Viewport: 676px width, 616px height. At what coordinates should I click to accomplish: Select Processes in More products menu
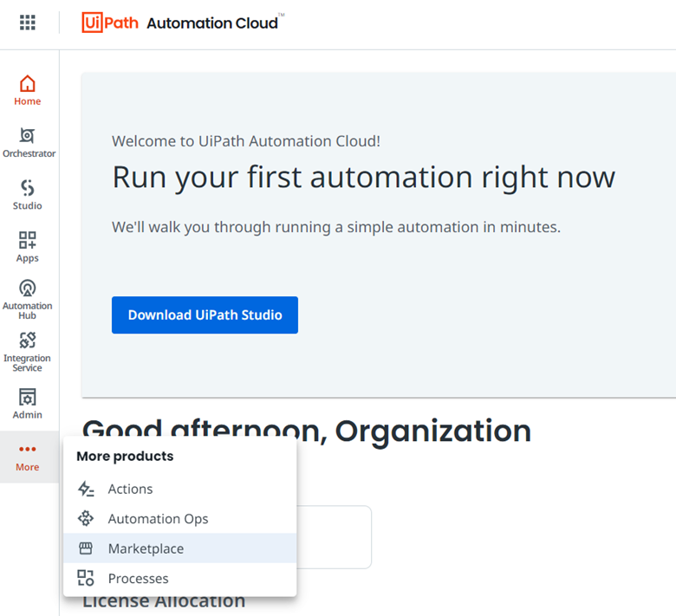coord(179,578)
